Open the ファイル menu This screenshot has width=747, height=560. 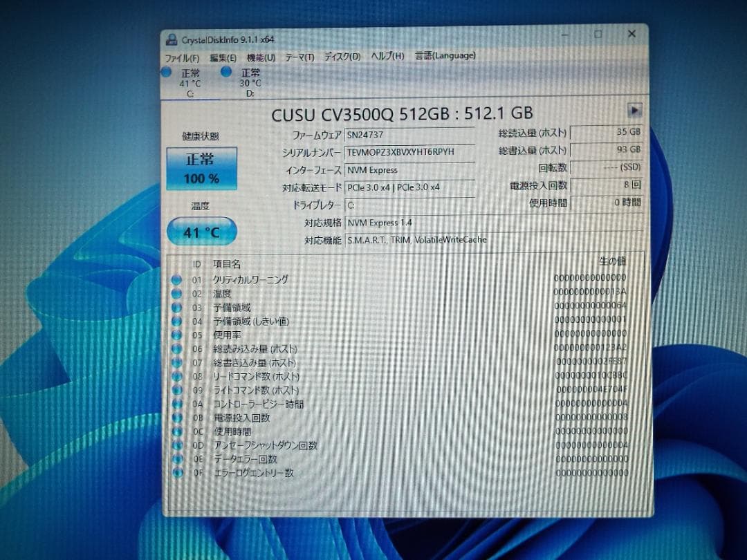pyautogui.click(x=181, y=58)
